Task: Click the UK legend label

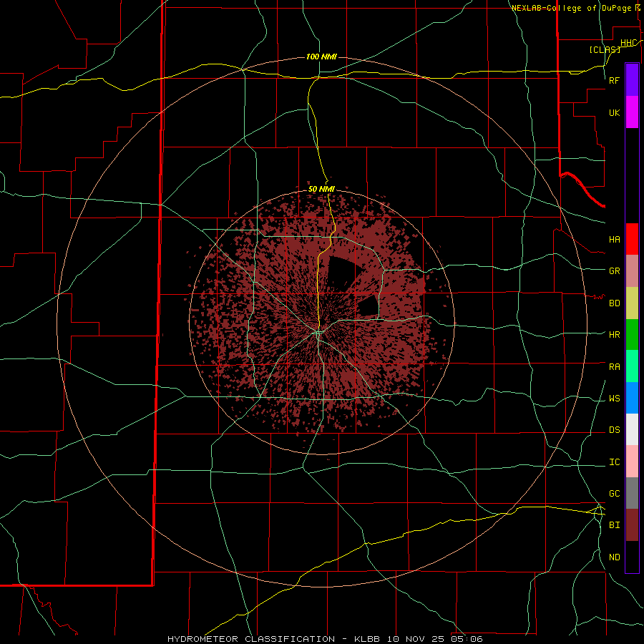Action: [x=615, y=113]
